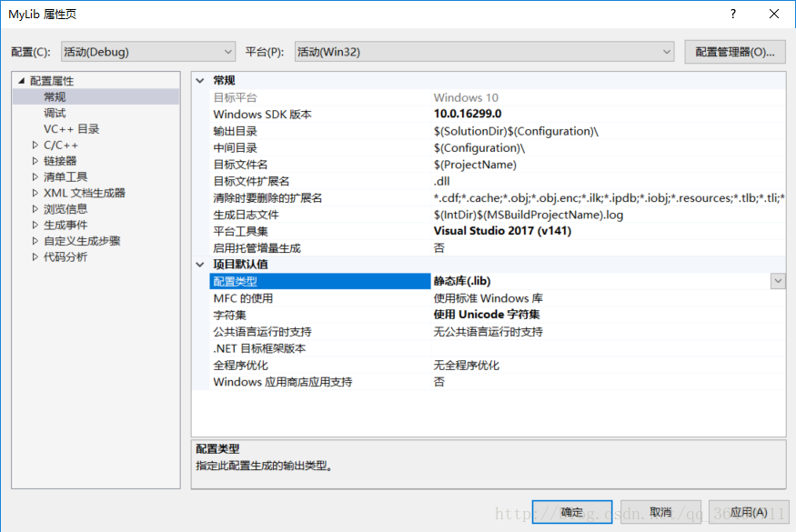Select the .NET 目标框架版本 property row
The width and height of the screenshot is (796, 532).
tap(498, 348)
